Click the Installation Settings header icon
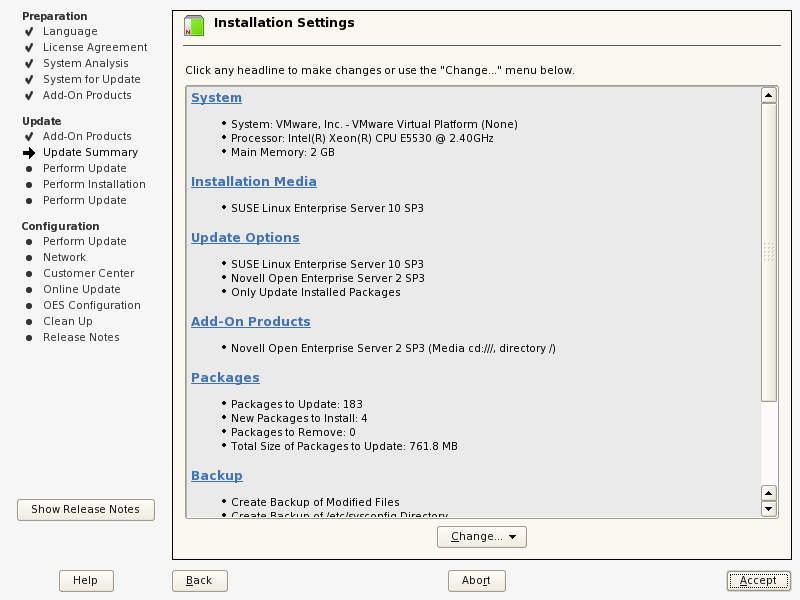 coord(194,26)
